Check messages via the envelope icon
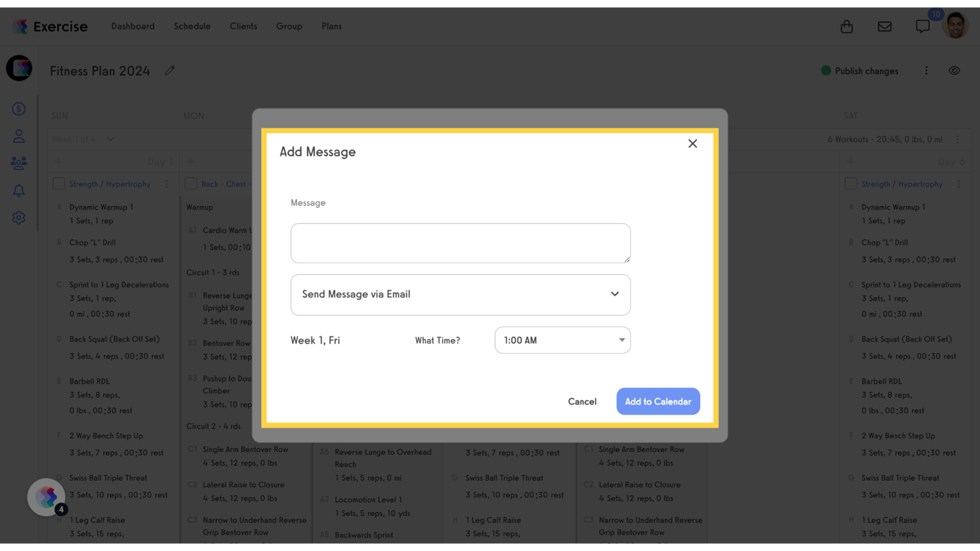 coord(885,26)
